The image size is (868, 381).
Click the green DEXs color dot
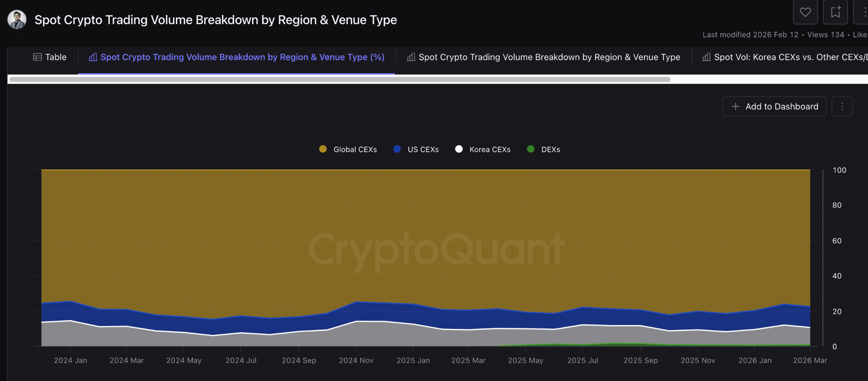tap(531, 149)
